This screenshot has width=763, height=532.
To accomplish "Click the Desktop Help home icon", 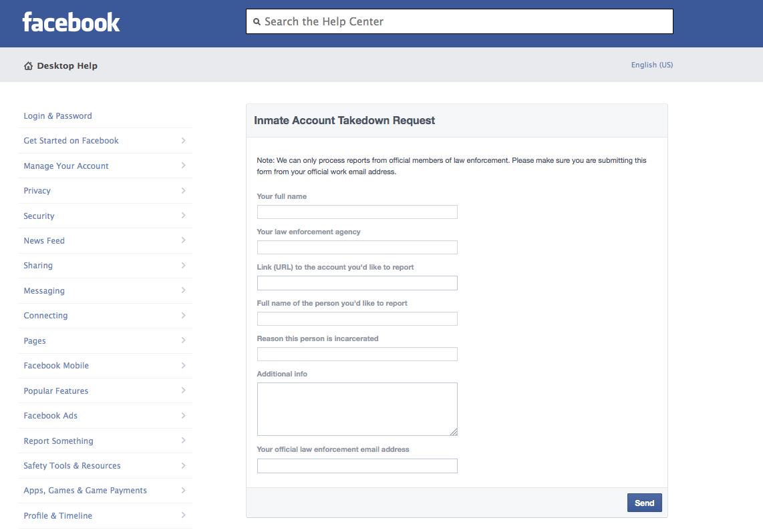I will click(x=28, y=66).
